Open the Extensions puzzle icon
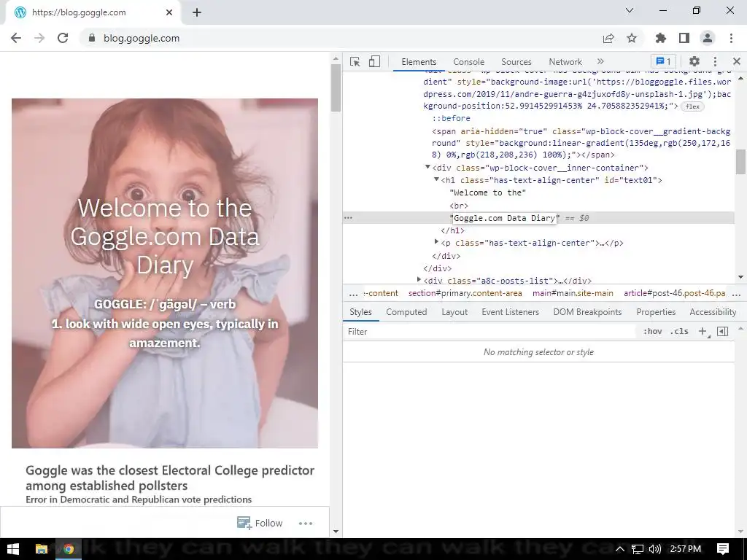Viewport: 747px width, 560px height. [x=661, y=38]
